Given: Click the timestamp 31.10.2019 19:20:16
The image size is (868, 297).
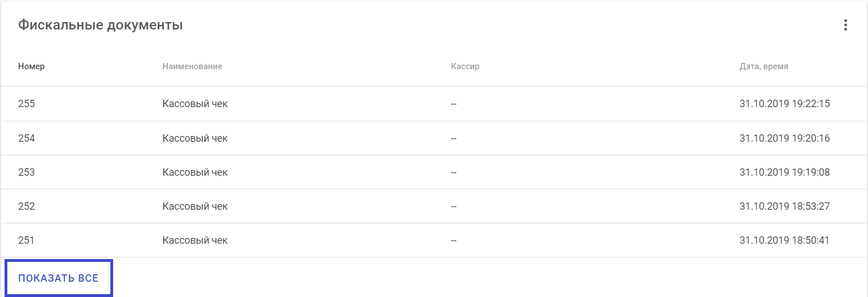Looking at the screenshot, I should coord(784,138).
